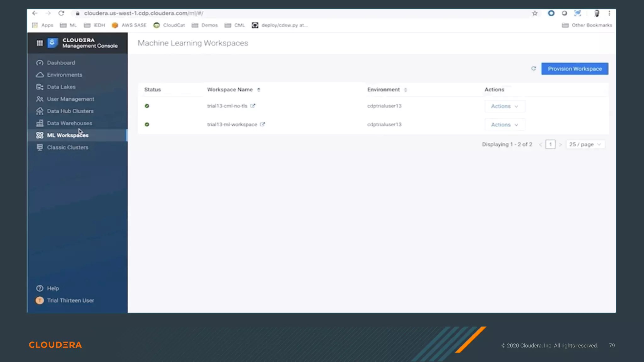This screenshot has width=644, height=362.
Task: Open trial13-ml-workspace external link icon
Action: click(x=262, y=124)
